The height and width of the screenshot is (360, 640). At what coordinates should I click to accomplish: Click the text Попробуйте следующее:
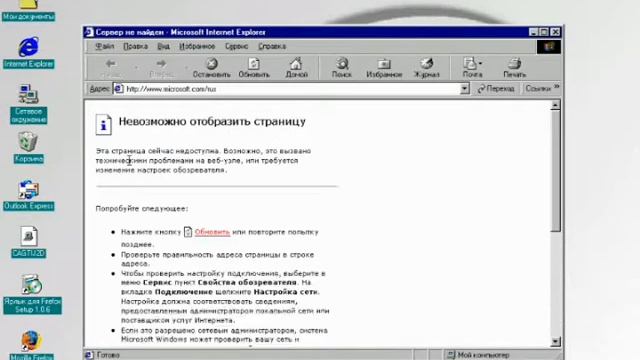142,209
